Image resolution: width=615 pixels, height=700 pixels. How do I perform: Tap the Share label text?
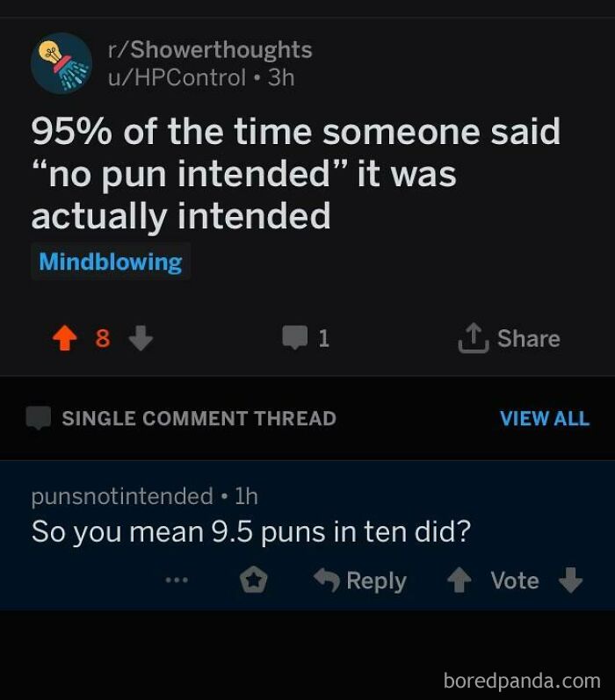pyautogui.click(x=528, y=339)
